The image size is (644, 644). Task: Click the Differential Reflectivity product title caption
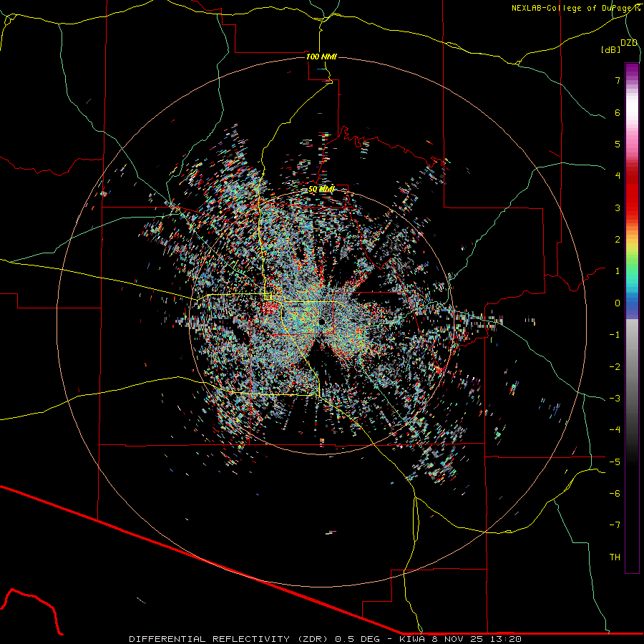coord(326,639)
